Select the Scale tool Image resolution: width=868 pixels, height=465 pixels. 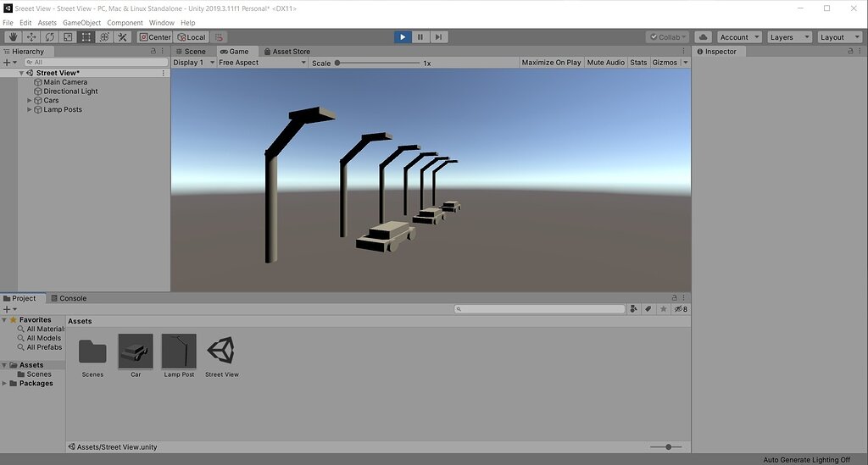pyautogui.click(x=68, y=37)
